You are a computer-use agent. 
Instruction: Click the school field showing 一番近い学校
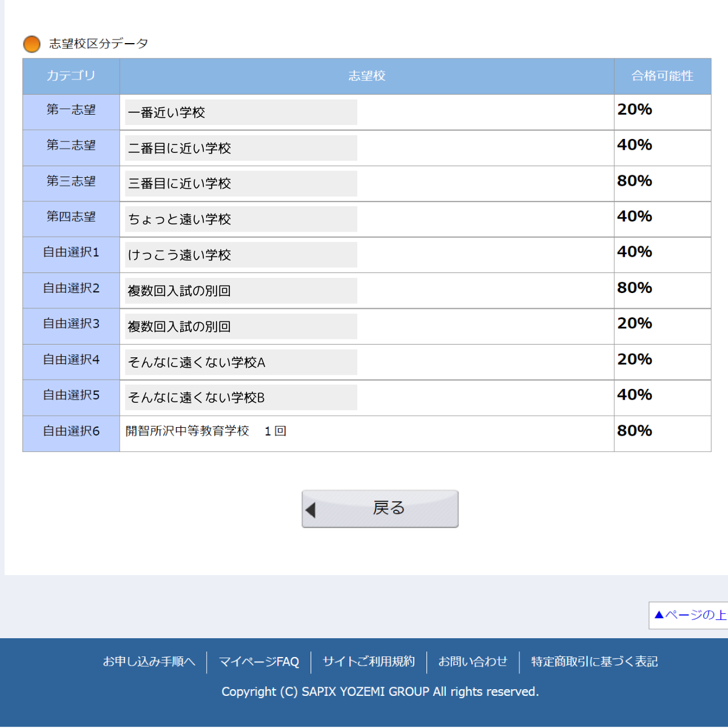pos(240,112)
